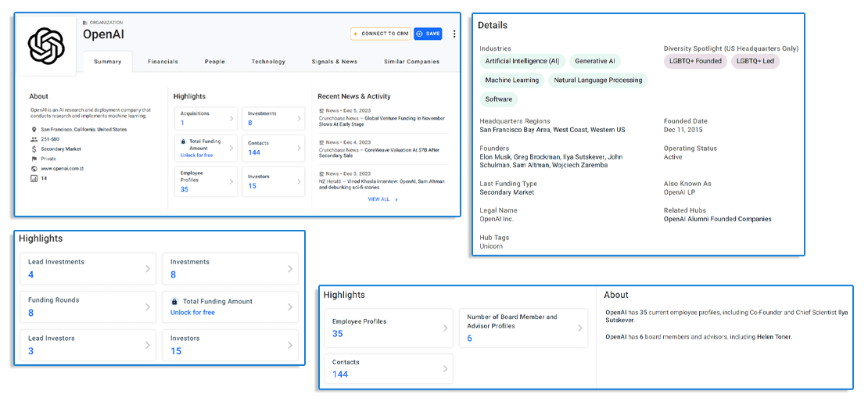This screenshot has height=405, width=868.
Task: Click San Francisco, California, United States in About
Action: coord(84,130)
